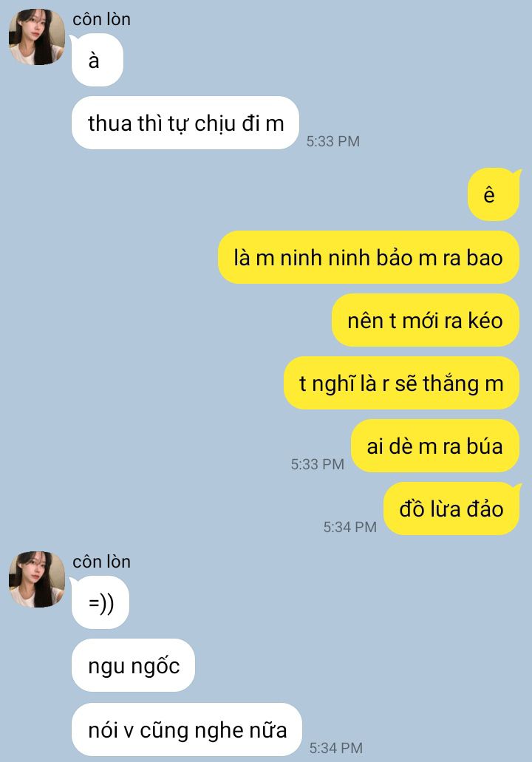
Task: Click the 'thua thì tự chịu đi m' message
Action: tap(185, 123)
